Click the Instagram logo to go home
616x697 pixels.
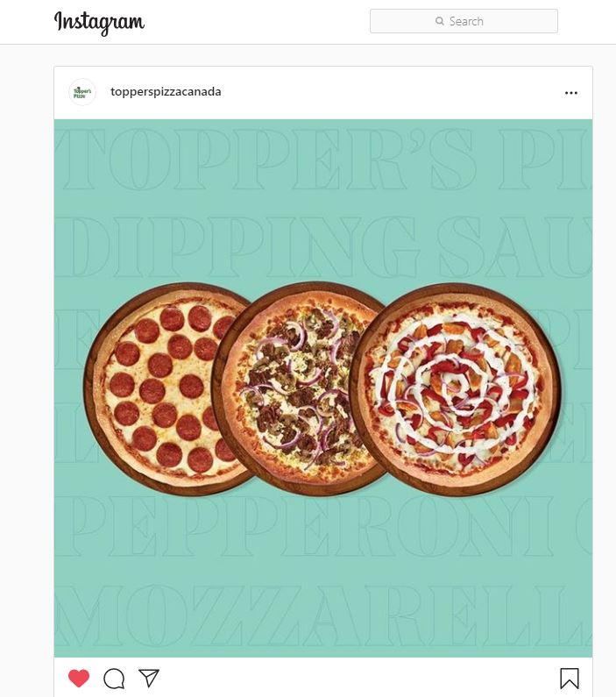(x=100, y=22)
